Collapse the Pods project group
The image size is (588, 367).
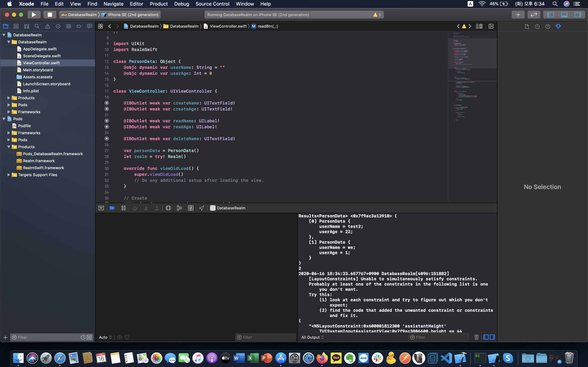coord(4,119)
